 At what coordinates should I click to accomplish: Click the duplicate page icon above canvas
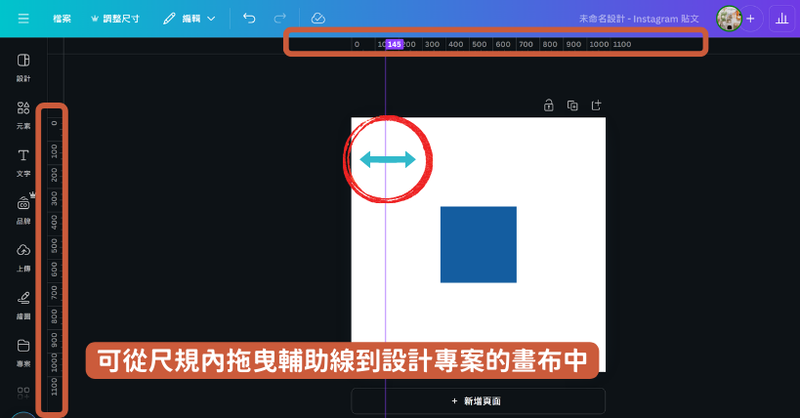click(x=572, y=105)
